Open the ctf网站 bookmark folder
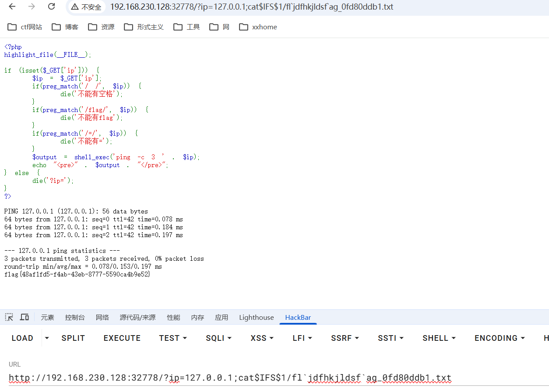This screenshot has height=392, width=549. pyautogui.click(x=25, y=27)
